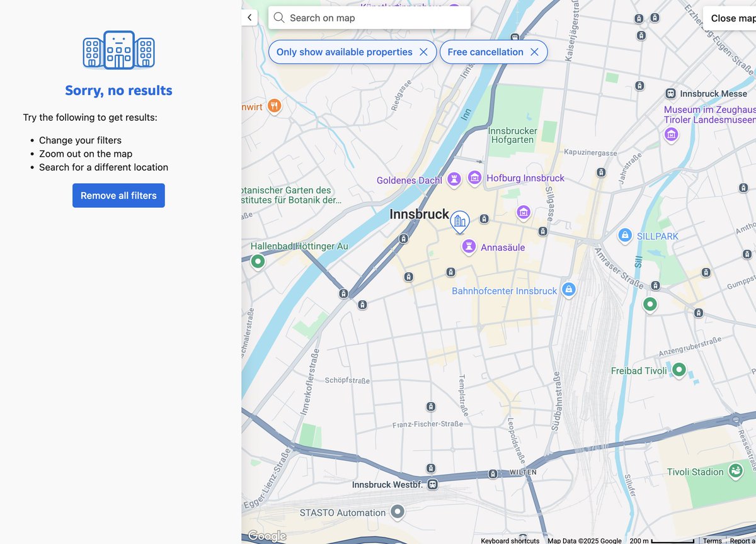The image size is (756, 544).
Task: Click the tram stop icon on Franz-Fischer-Straße
Action: 431,407
